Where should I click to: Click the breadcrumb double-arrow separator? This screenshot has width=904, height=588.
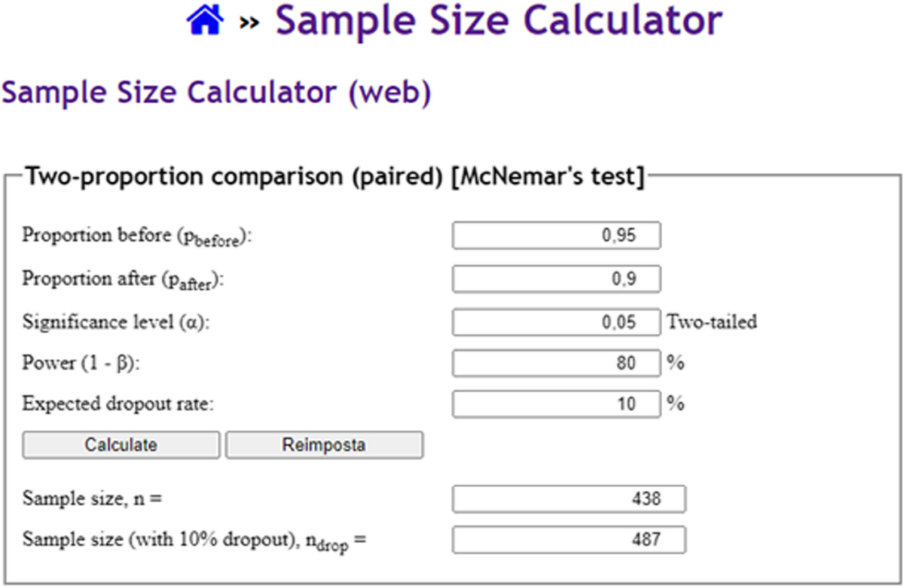tap(249, 23)
